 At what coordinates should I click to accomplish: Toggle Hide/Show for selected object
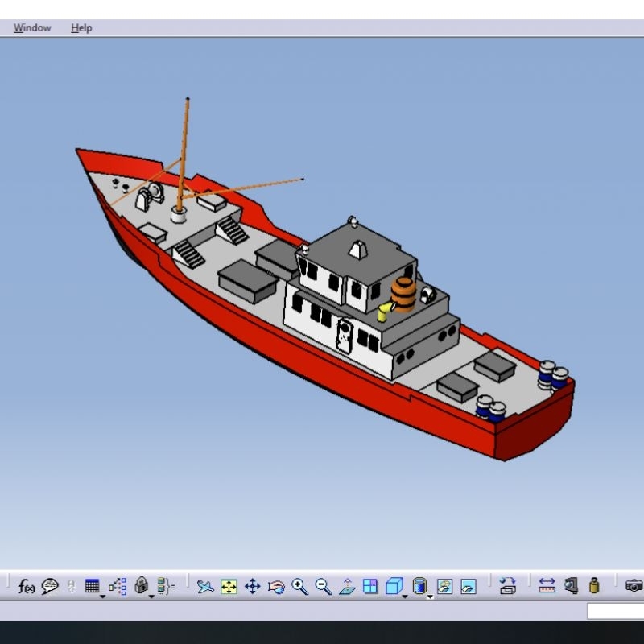click(x=444, y=587)
